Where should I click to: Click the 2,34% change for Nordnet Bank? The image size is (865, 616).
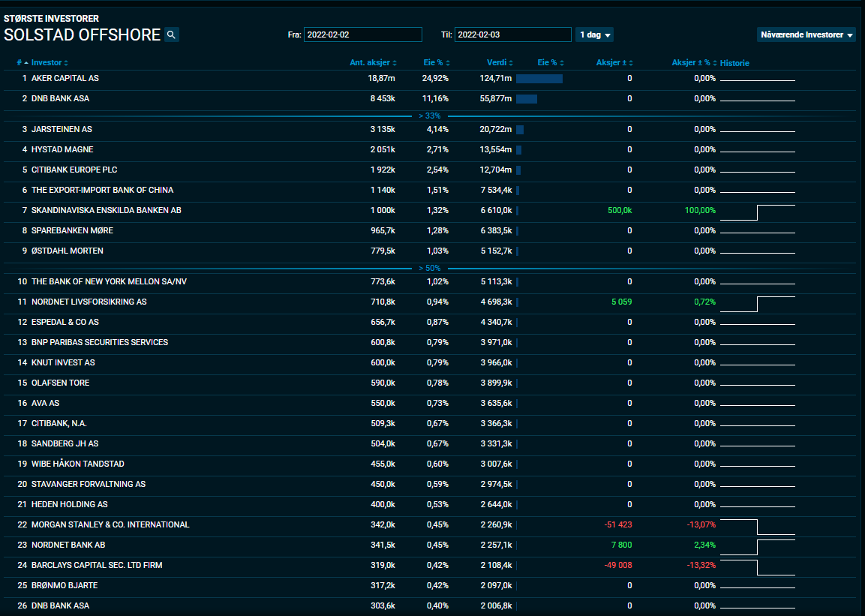pyautogui.click(x=704, y=545)
